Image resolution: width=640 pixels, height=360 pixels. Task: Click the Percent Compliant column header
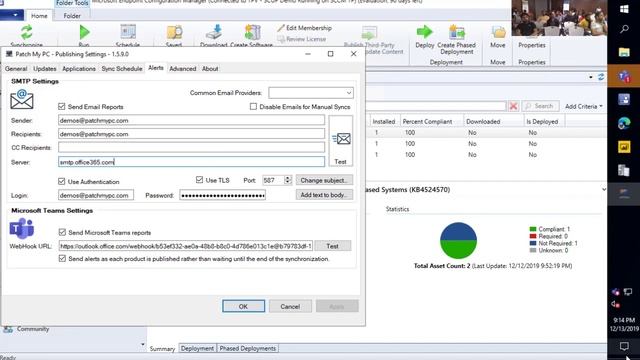point(431,121)
